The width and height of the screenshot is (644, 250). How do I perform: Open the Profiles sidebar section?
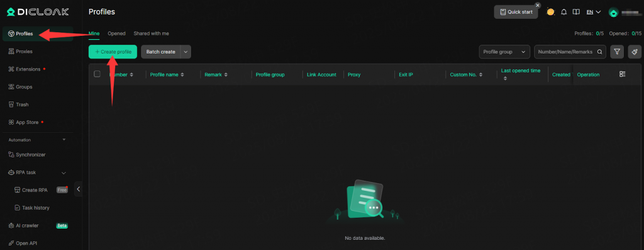37,34
